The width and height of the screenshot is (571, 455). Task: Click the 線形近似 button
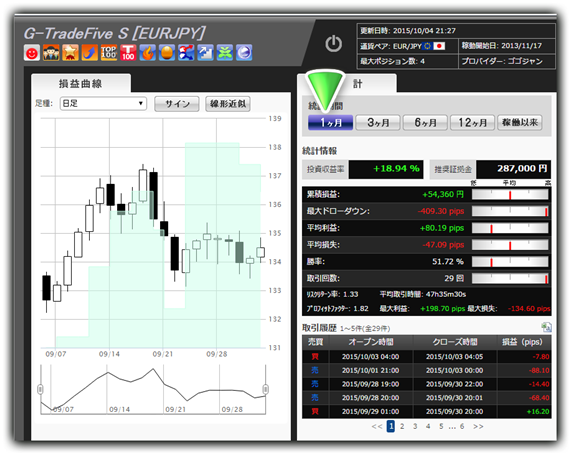click(228, 104)
